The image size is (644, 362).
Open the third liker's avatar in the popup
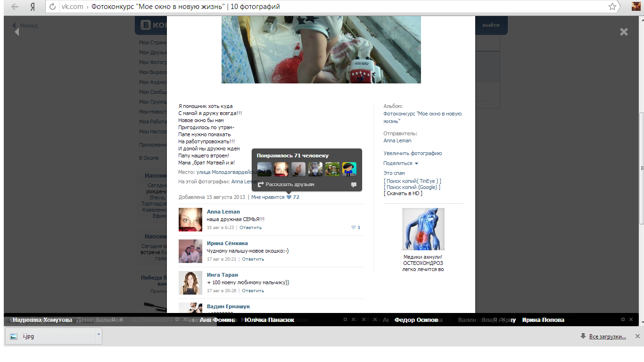click(x=298, y=169)
